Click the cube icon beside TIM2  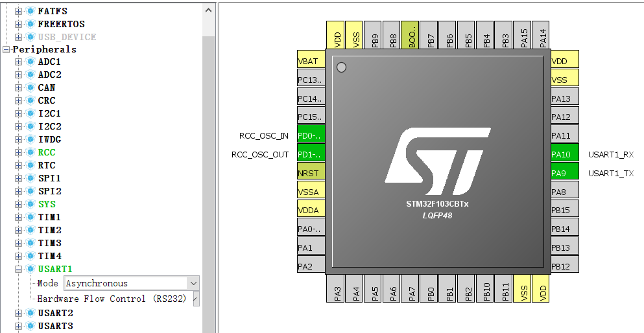[x=30, y=230]
